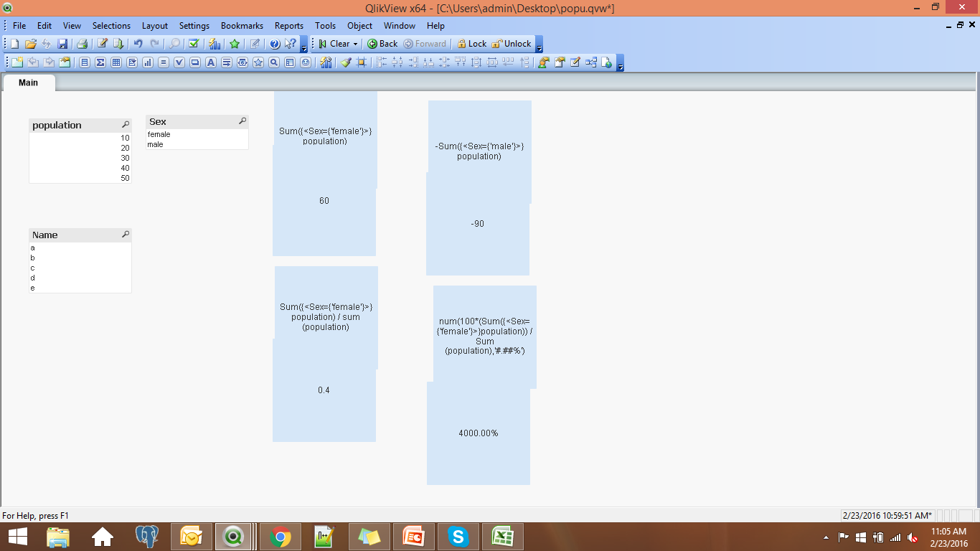Select the Format Painter brush icon
This screenshot has width=980, height=551.
(x=346, y=62)
